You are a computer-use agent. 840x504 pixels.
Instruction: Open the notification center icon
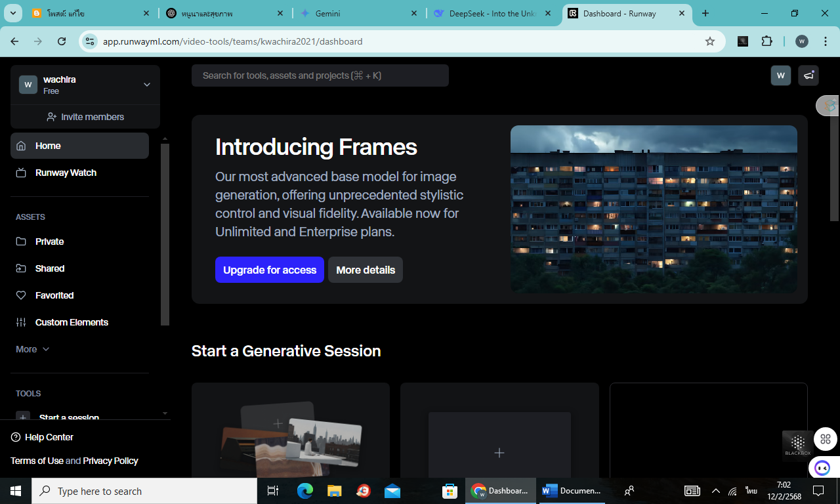coord(818,491)
